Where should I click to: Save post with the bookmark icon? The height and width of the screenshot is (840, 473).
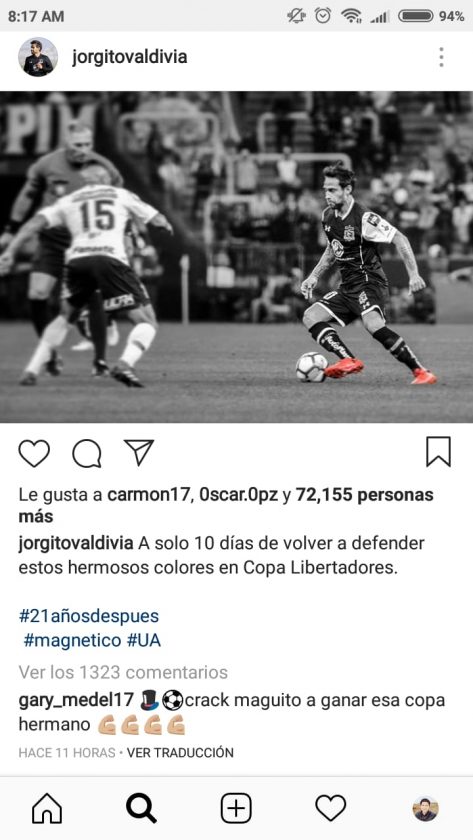pyautogui.click(x=438, y=452)
